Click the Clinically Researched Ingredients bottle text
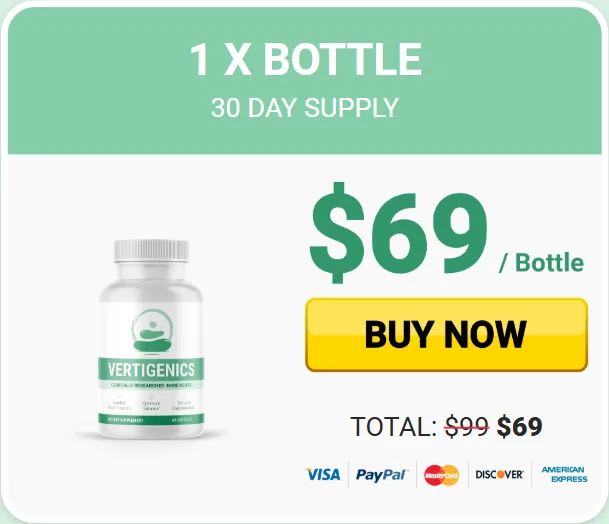This screenshot has height=524, width=609. [x=151, y=385]
